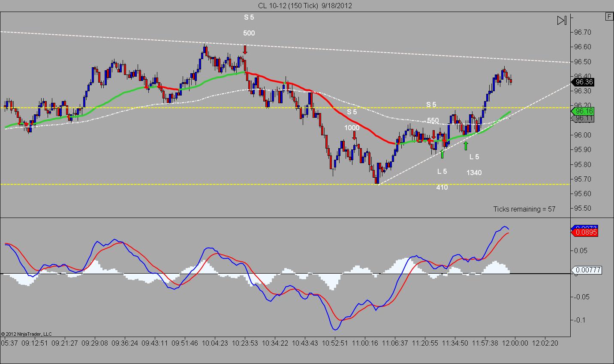Image resolution: width=614 pixels, height=364 pixels.
Task: Click the gray 96.11 price marker
Action: 584,118
